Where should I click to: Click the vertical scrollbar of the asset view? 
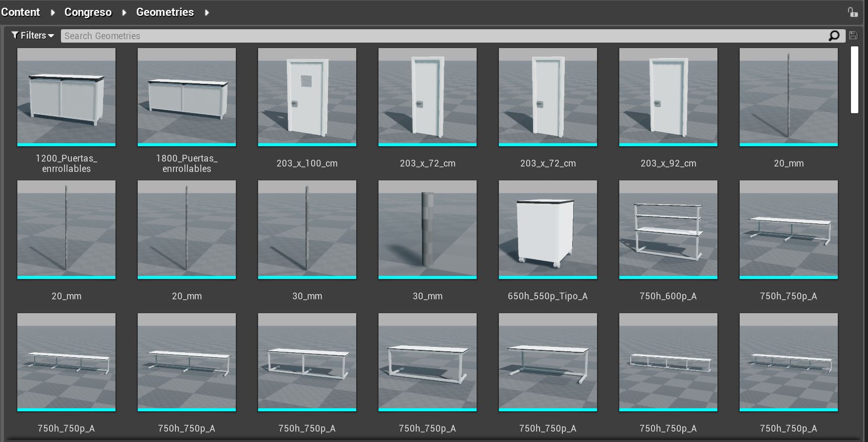pyautogui.click(x=854, y=80)
